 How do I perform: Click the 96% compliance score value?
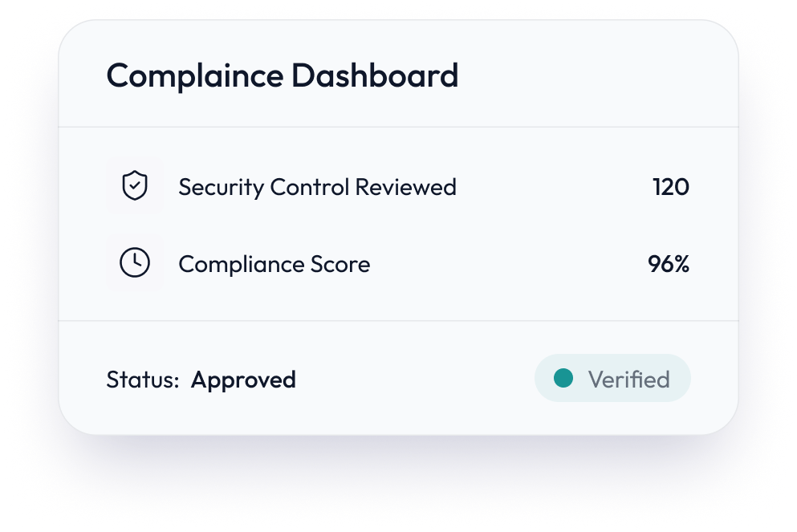click(x=668, y=265)
